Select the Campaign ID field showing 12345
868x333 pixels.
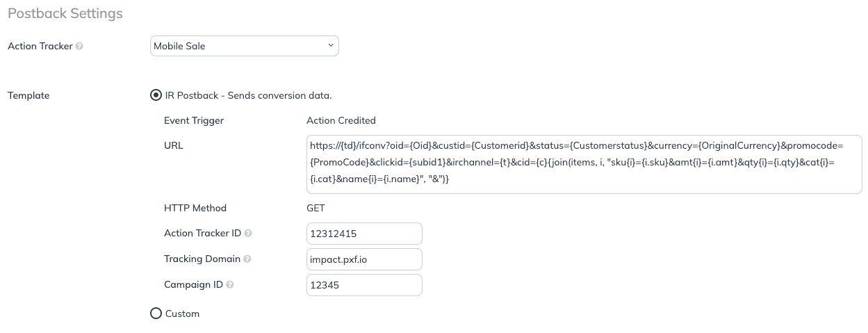coord(363,285)
